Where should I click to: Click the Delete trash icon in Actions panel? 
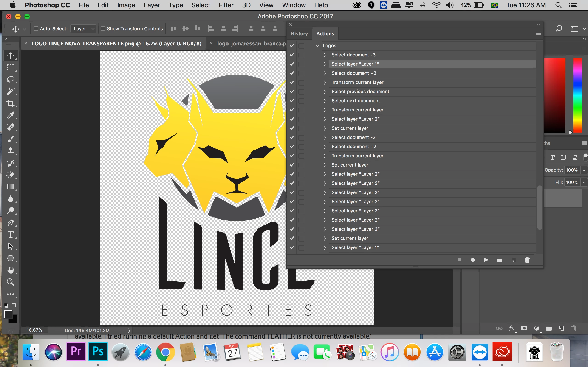[527, 260]
